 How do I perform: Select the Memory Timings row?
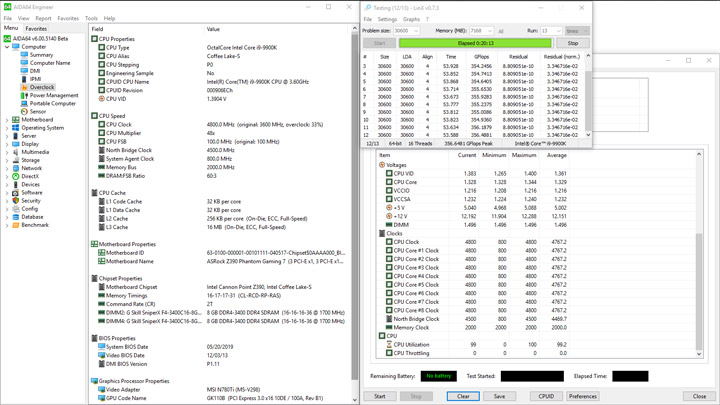(x=220, y=296)
